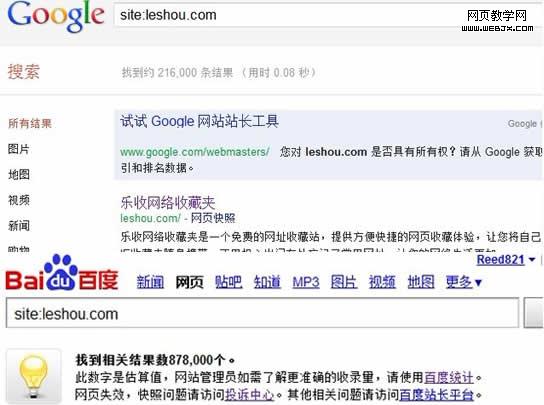
Task: Expand the 更多 dropdown in Baidu nav
Action: click(x=464, y=282)
